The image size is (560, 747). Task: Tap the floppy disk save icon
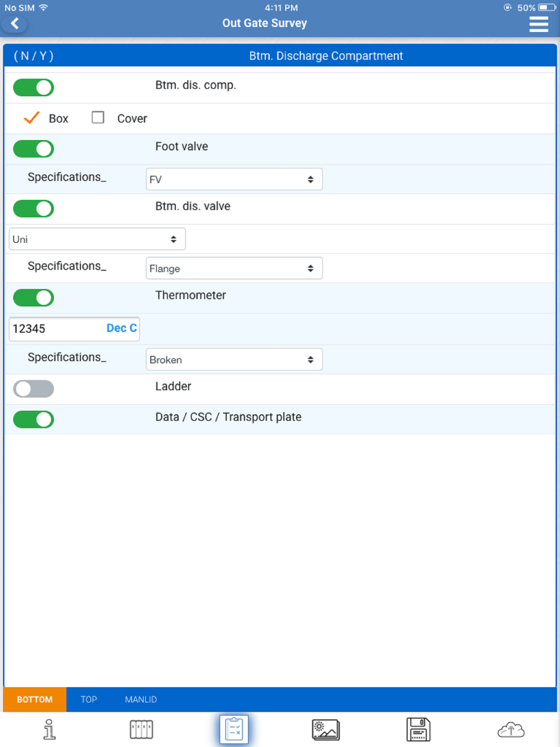point(418,730)
